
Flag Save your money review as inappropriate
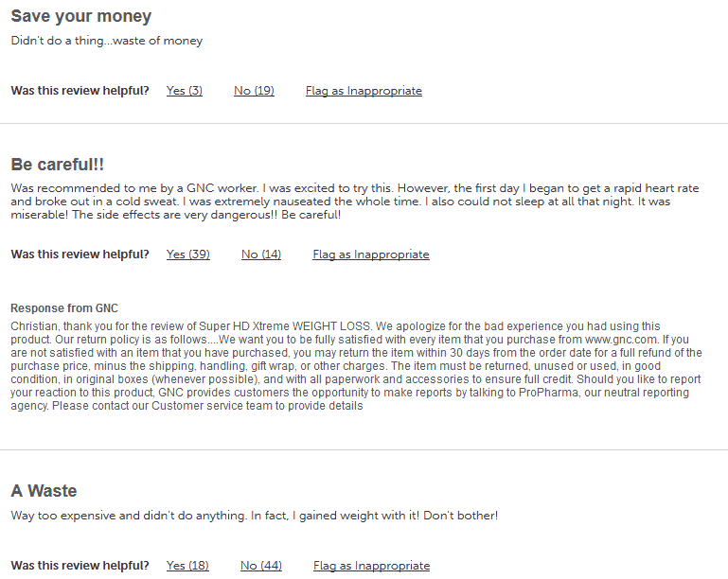point(364,91)
